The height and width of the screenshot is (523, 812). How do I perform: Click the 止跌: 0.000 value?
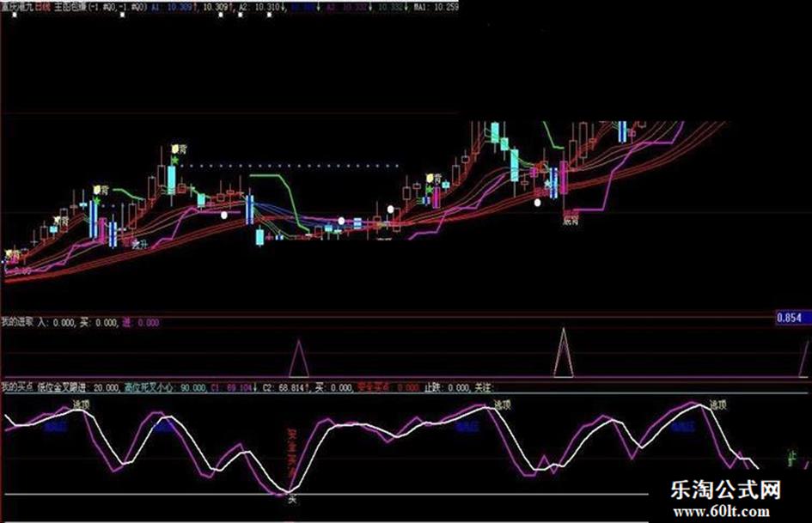(x=447, y=387)
